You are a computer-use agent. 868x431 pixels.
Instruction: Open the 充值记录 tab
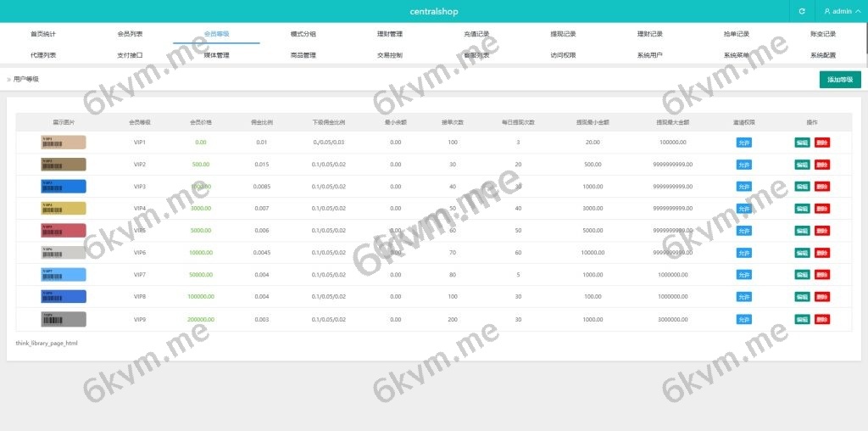click(476, 34)
